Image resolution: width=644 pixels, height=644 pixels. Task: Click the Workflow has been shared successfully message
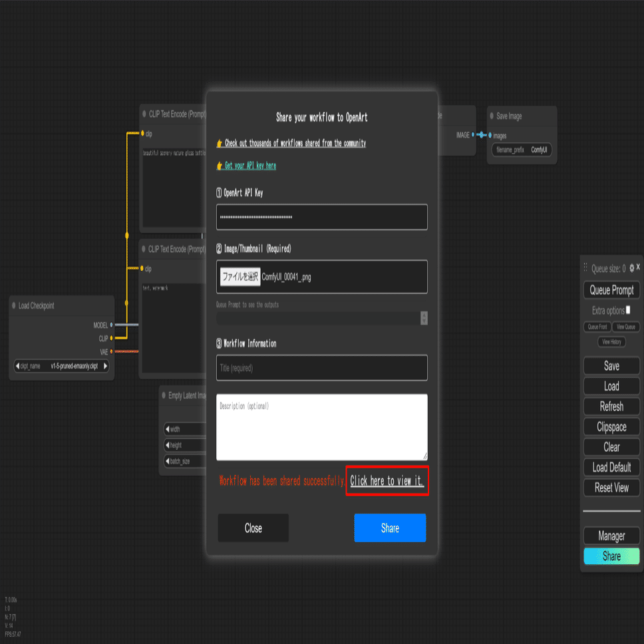[x=282, y=480]
